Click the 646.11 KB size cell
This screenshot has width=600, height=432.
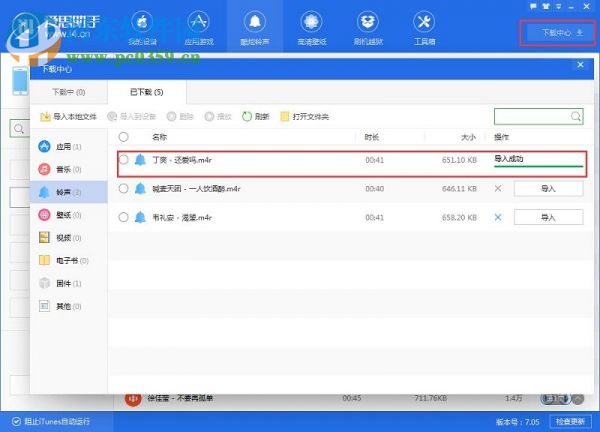(459, 189)
